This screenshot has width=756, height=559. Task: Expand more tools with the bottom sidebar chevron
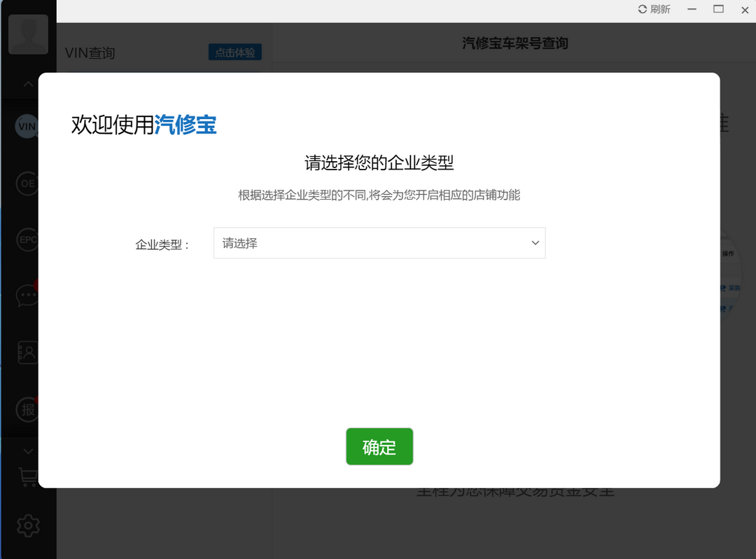pos(27,450)
